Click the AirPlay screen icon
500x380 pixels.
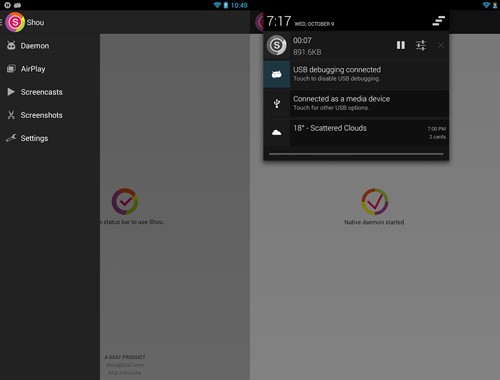tap(11, 69)
